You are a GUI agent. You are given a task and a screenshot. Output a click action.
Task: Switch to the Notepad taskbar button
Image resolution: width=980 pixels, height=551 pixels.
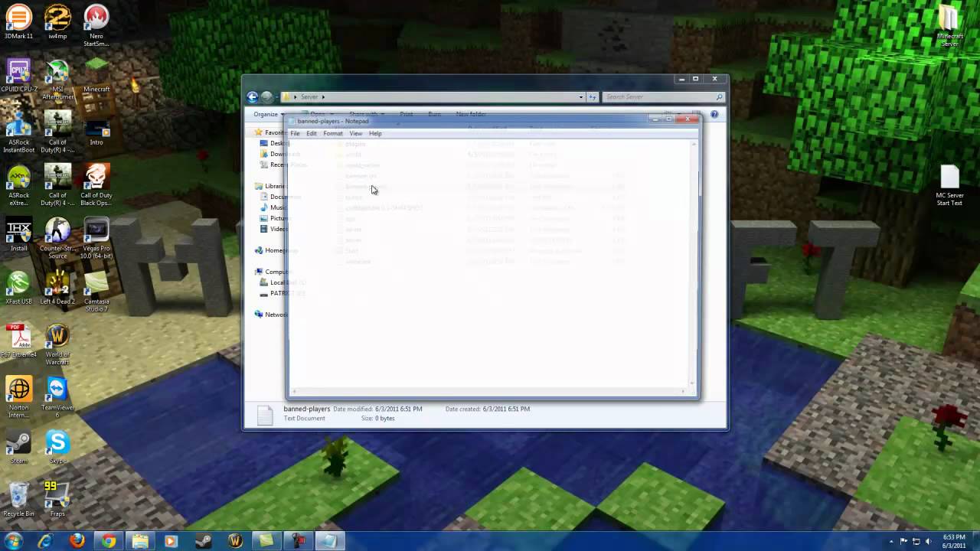pyautogui.click(x=329, y=541)
